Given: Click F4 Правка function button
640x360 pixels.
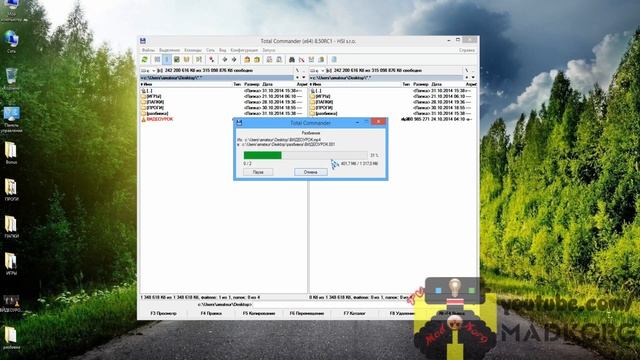Looking at the screenshot, I should click(211, 313).
